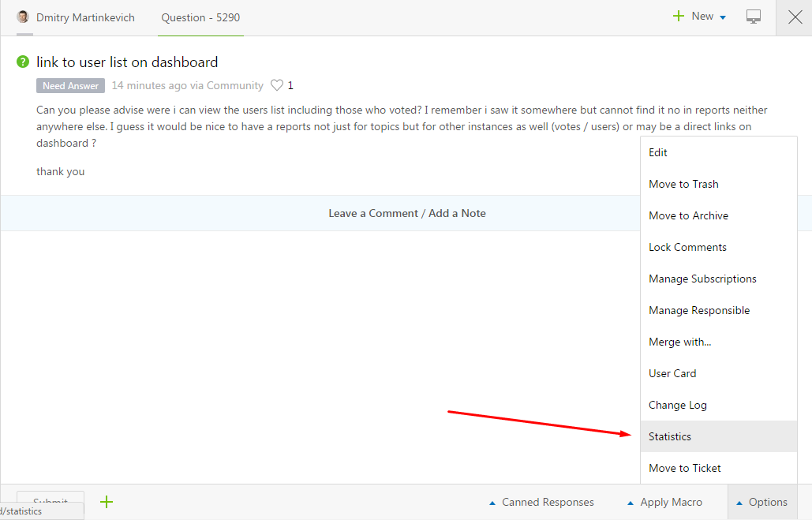Choose Merge with... option
This screenshot has height=520, width=812.
point(679,342)
